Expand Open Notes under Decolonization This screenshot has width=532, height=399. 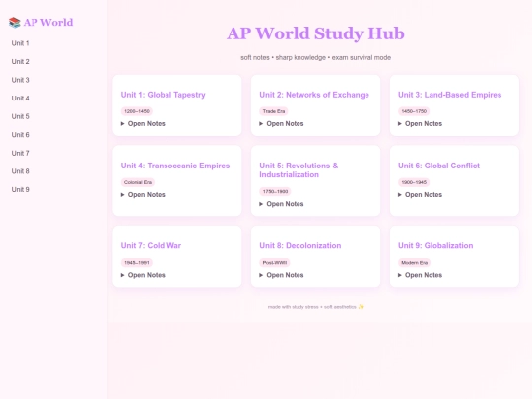tap(281, 275)
